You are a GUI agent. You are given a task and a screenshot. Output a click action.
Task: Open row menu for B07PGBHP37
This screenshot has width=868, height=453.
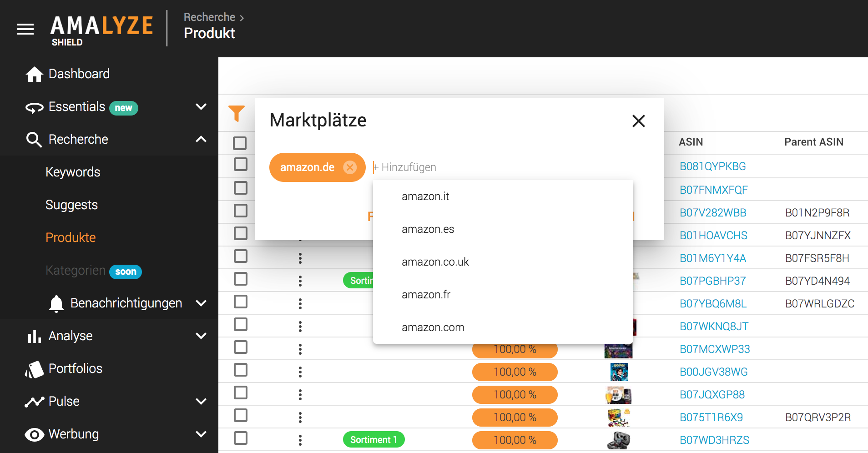click(x=300, y=281)
